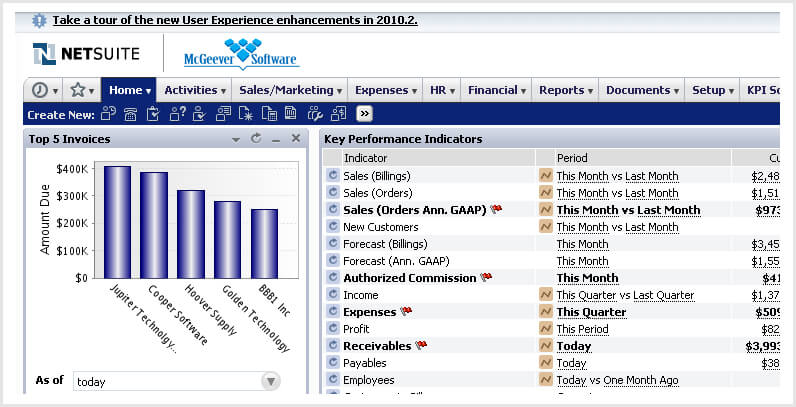Image resolution: width=796 pixels, height=407 pixels.
Task: Open the Sales/Marketing tab menu
Action: pyautogui.click(x=291, y=90)
